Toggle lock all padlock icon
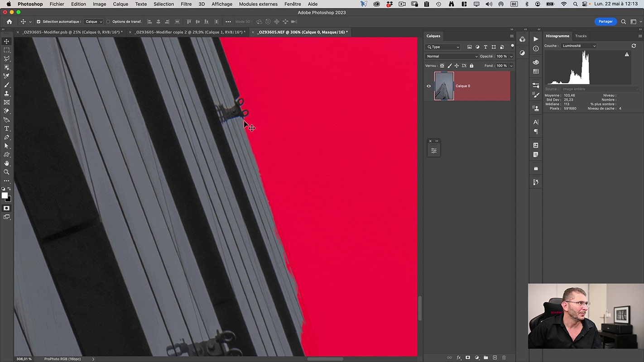Screen dimensions: 644x362 point(471,66)
